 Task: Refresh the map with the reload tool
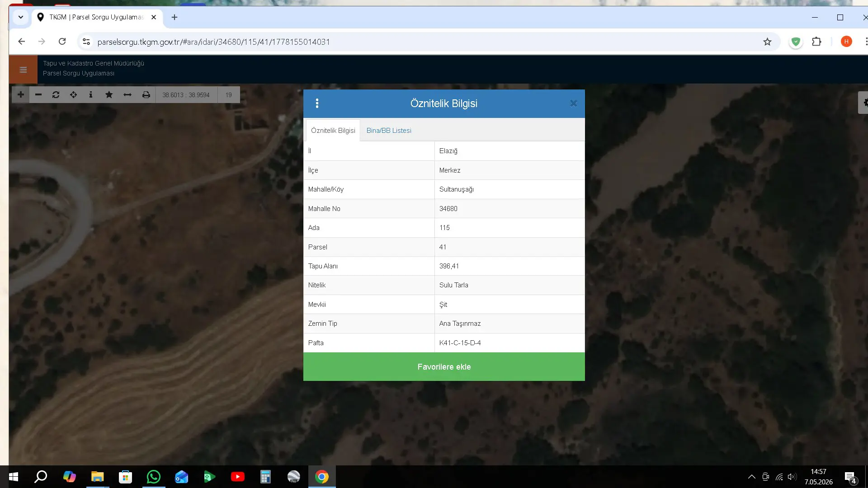pyautogui.click(x=56, y=94)
